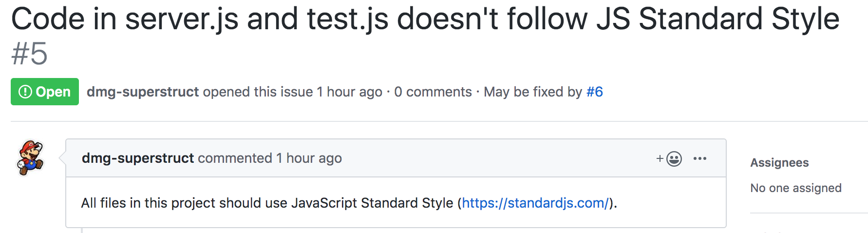Click the issue title text
The width and height of the screenshot is (868, 233).
click(425, 19)
